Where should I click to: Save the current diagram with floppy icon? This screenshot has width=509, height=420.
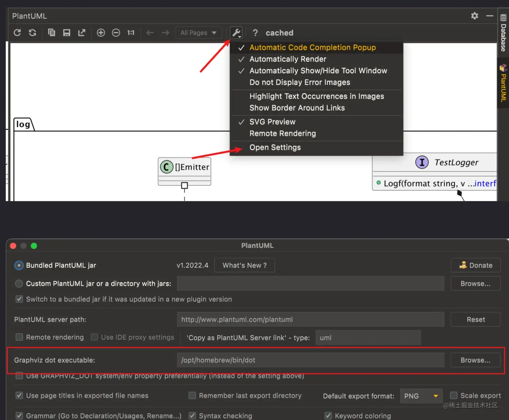67,33
